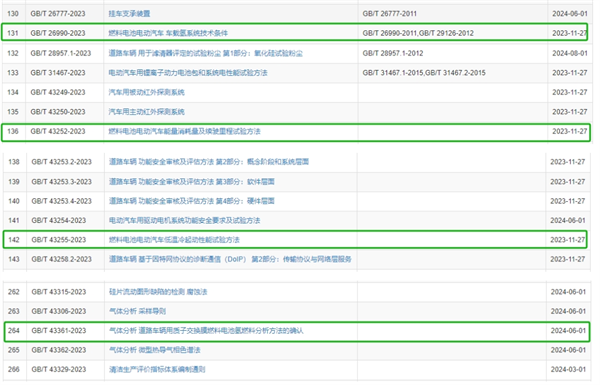Viewport: 600px width, 385px height.
Task: Open the 汽车用主动红外探测系统 link in row 135
Action: pyautogui.click(x=146, y=112)
